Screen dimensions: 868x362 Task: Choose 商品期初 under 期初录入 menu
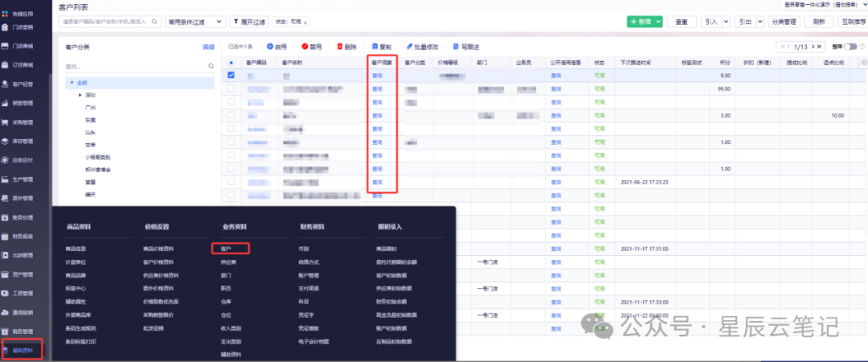pyautogui.click(x=387, y=249)
